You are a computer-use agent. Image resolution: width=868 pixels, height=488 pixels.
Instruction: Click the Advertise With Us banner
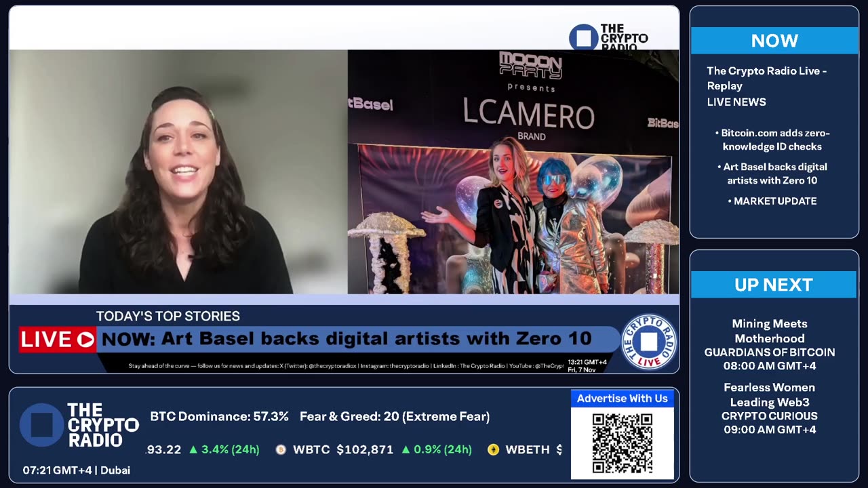623,399
